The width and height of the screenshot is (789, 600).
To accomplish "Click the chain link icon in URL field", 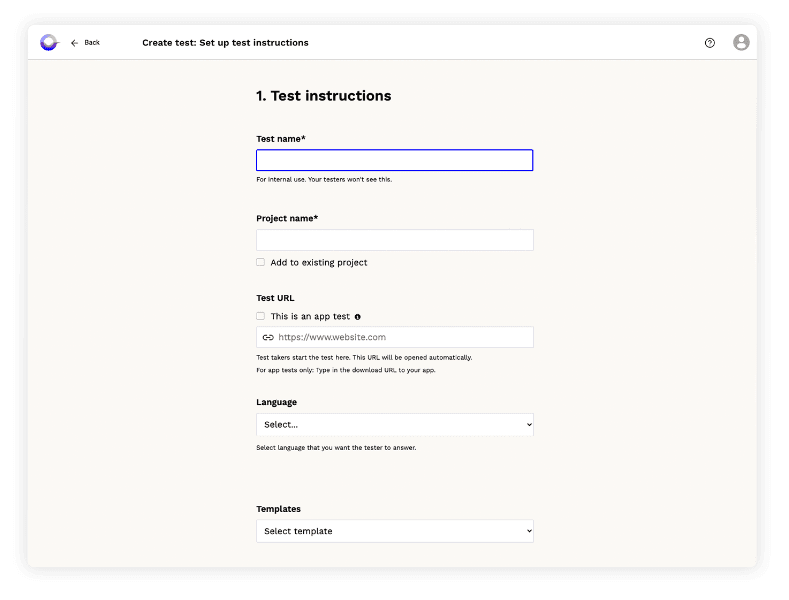I will 268,338.
